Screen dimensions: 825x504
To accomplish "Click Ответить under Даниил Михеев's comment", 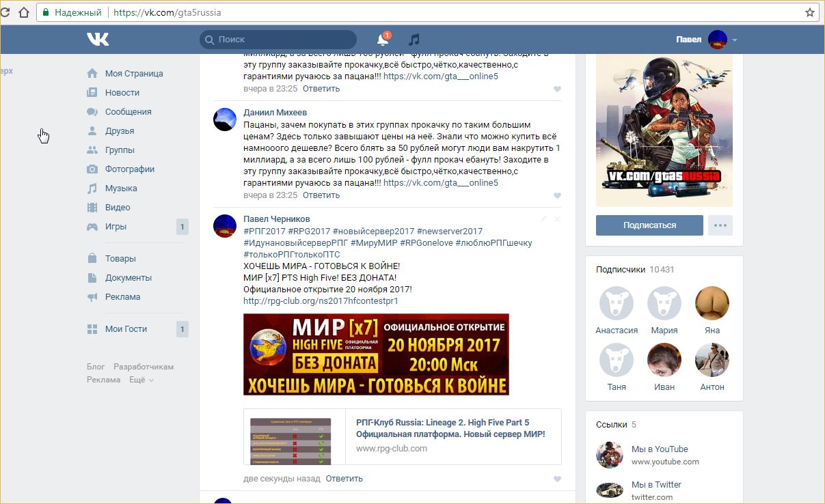I will (321, 195).
